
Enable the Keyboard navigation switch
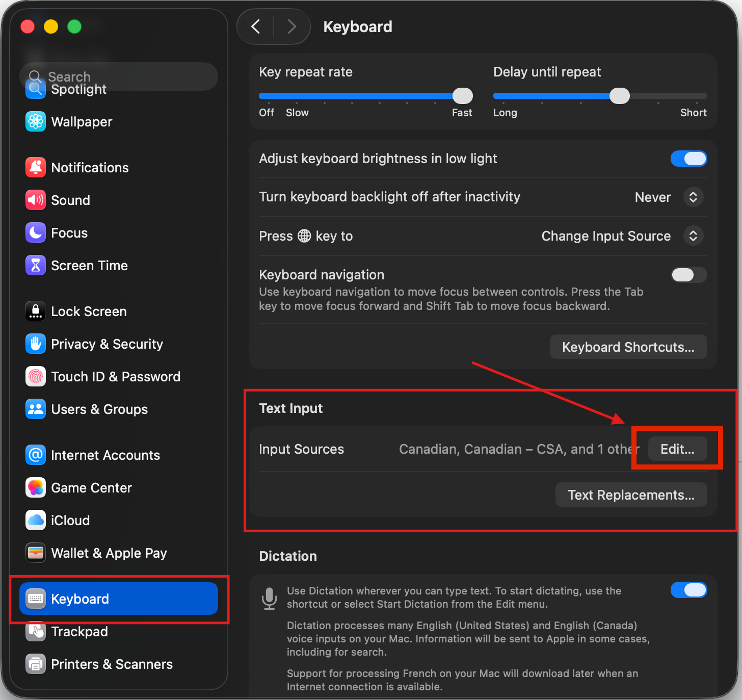tap(688, 275)
